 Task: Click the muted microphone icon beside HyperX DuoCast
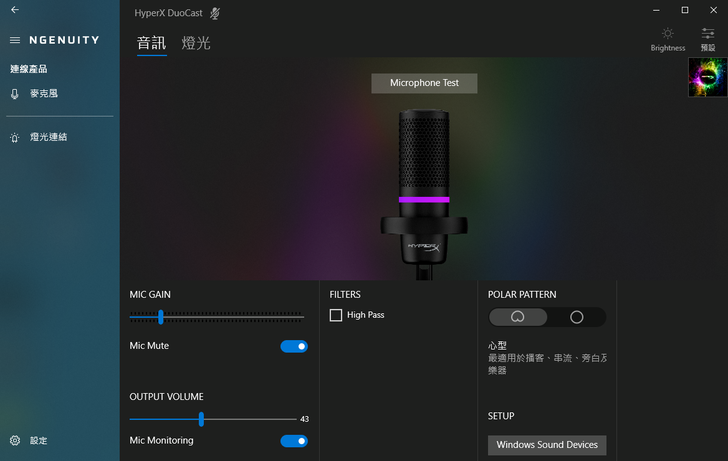[x=215, y=14]
